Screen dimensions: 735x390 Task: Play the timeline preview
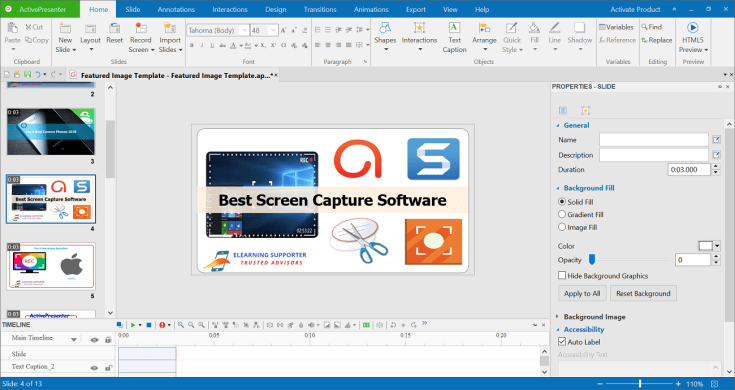click(x=133, y=325)
